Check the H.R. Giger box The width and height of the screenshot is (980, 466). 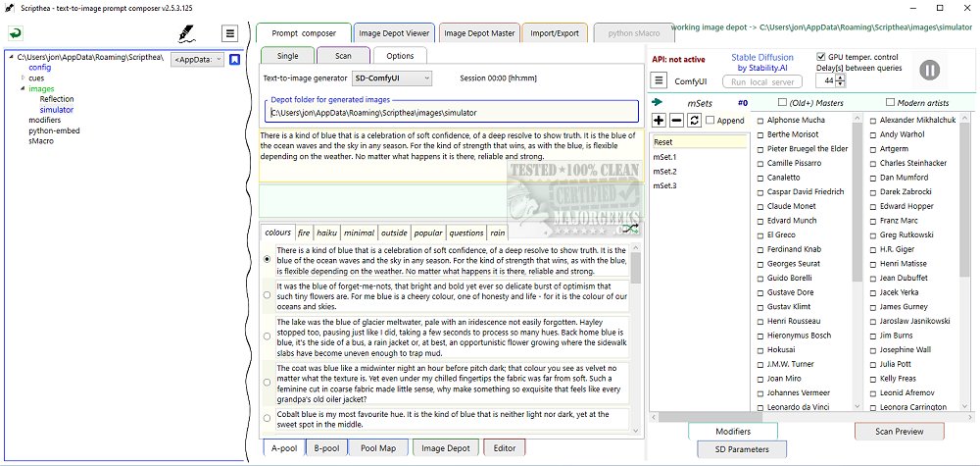(873, 249)
